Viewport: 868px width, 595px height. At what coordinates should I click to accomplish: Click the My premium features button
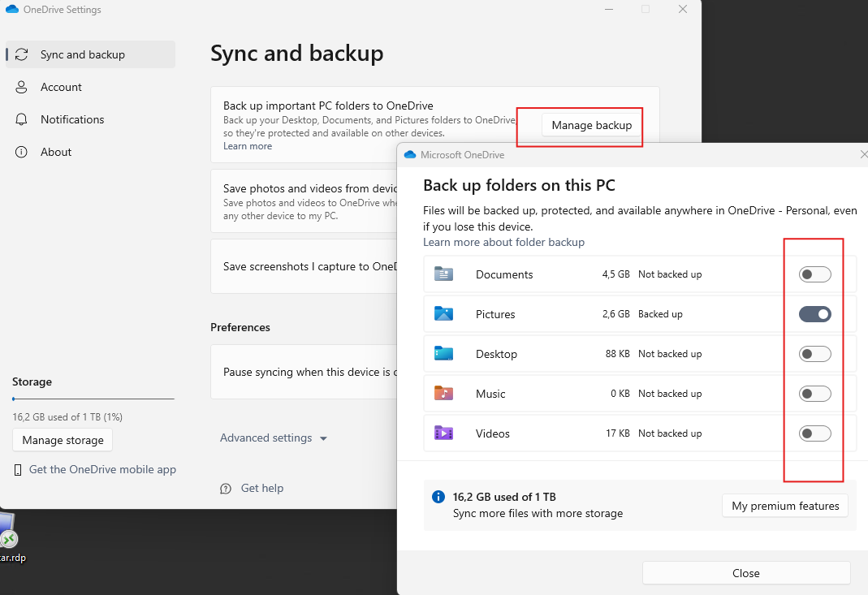[785, 506]
